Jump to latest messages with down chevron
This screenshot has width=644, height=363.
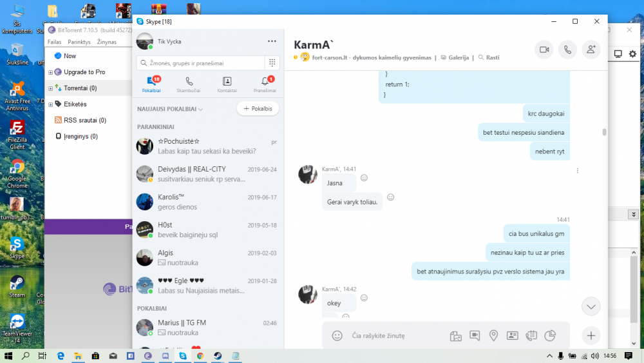(591, 307)
